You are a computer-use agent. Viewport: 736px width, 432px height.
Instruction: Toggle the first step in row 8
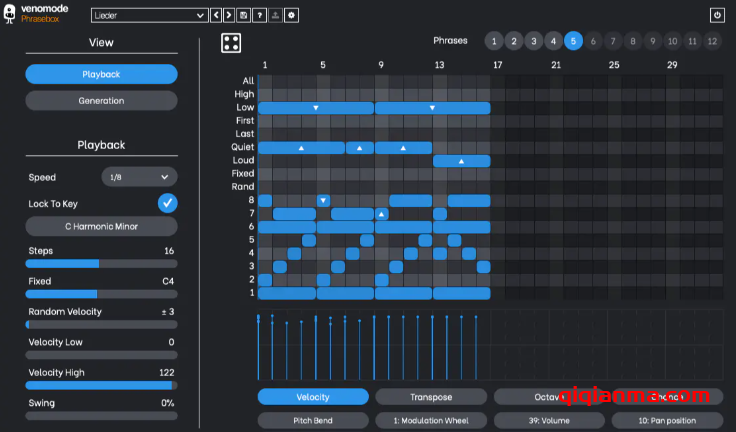click(265, 201)
